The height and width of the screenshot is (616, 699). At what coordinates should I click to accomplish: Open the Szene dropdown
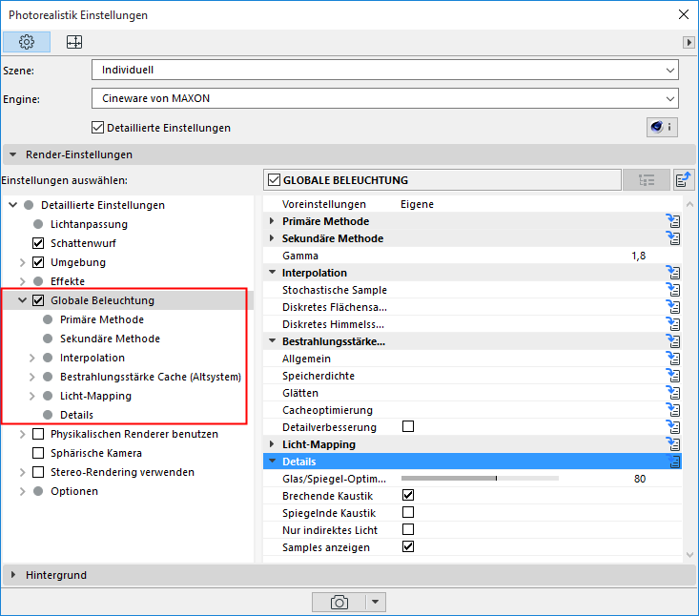coord(385,70)
